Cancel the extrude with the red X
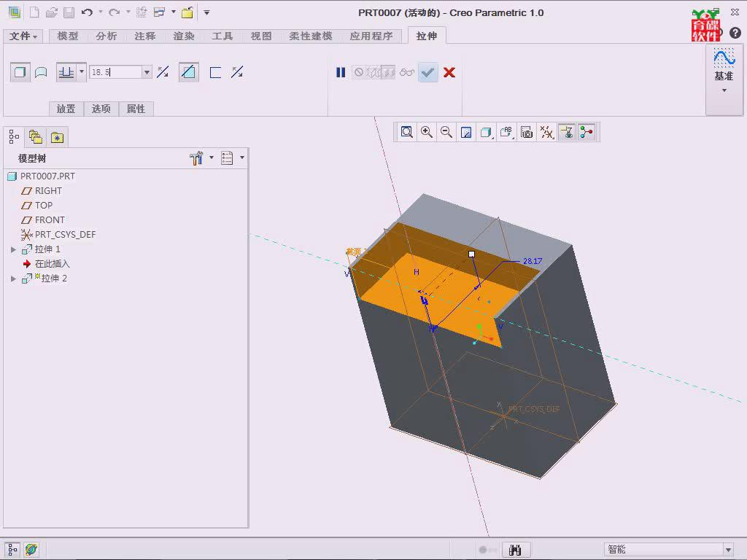Screen dimensions: 747x560 click(x=449, y=72)
